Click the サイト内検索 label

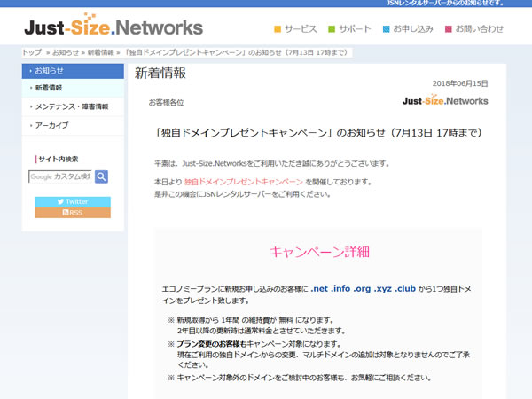(x=59, y=159)
